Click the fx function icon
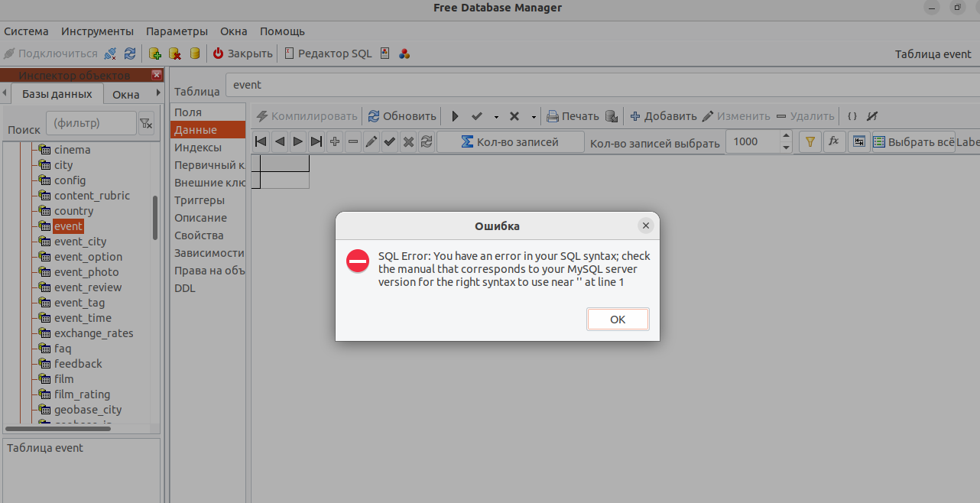This screenshot has height=503, width=980. coord(834,141)
